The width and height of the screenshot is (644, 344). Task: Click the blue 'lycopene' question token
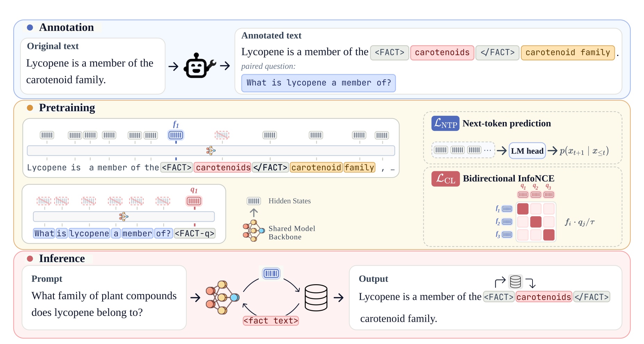point(89,233)
